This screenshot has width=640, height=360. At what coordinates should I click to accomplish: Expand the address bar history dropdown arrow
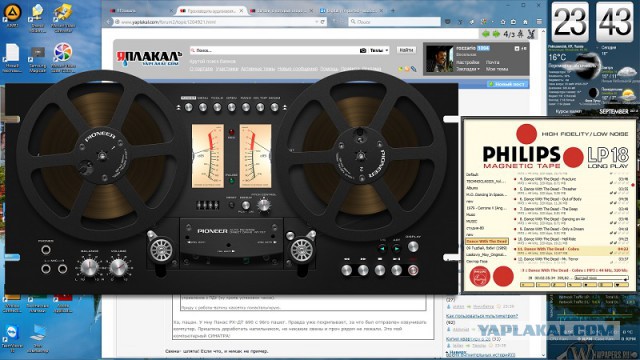click(x=316, y=22)
